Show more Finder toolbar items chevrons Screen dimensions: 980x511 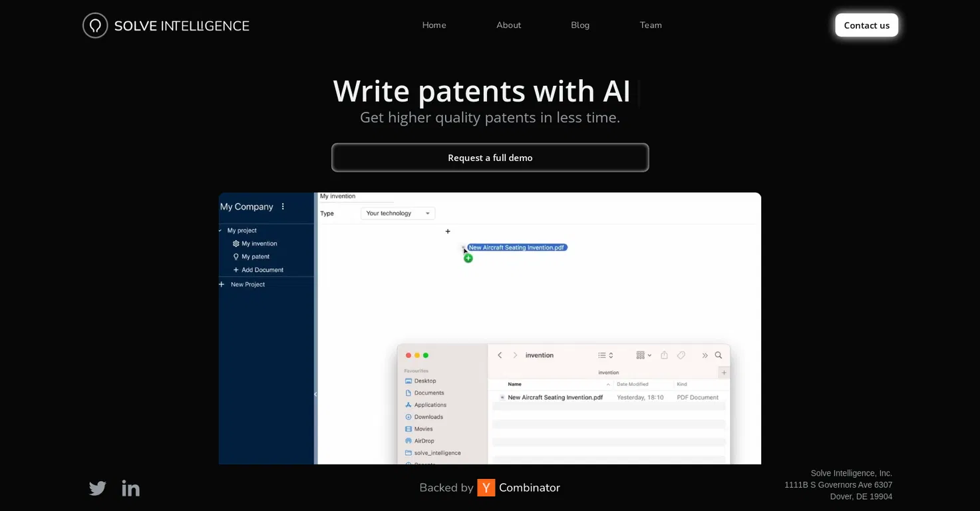[x=705, y=355]
